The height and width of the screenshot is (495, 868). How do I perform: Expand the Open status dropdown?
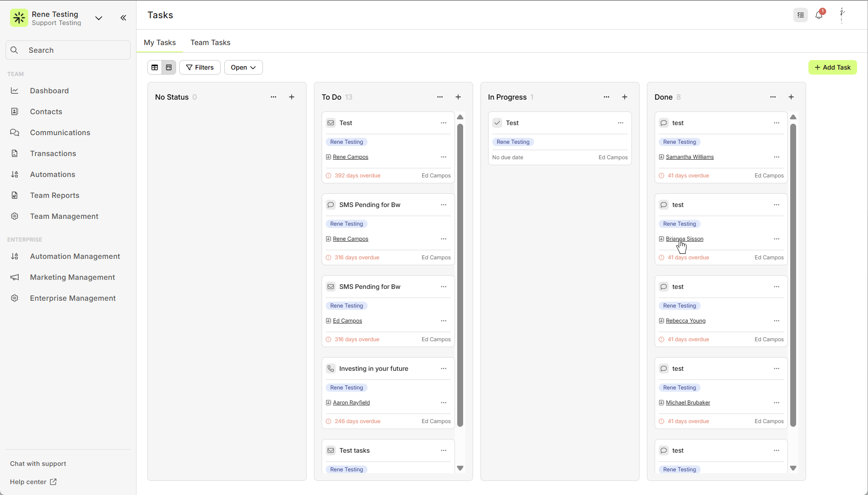click(x=243, y=67)
